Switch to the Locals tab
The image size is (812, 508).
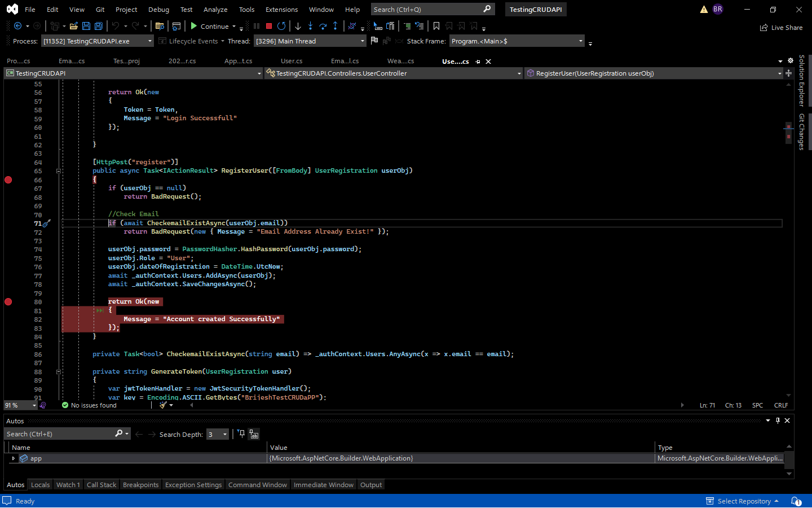click(39, 484)
